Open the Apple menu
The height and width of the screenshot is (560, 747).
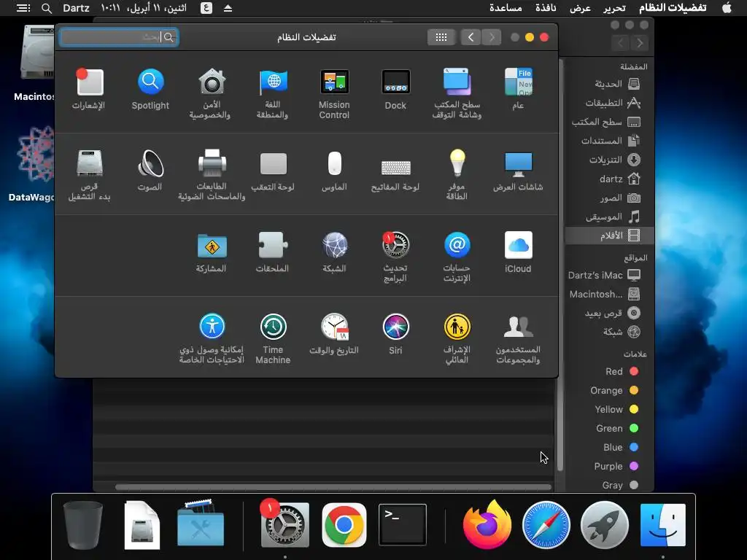click(x=727, y=8)
